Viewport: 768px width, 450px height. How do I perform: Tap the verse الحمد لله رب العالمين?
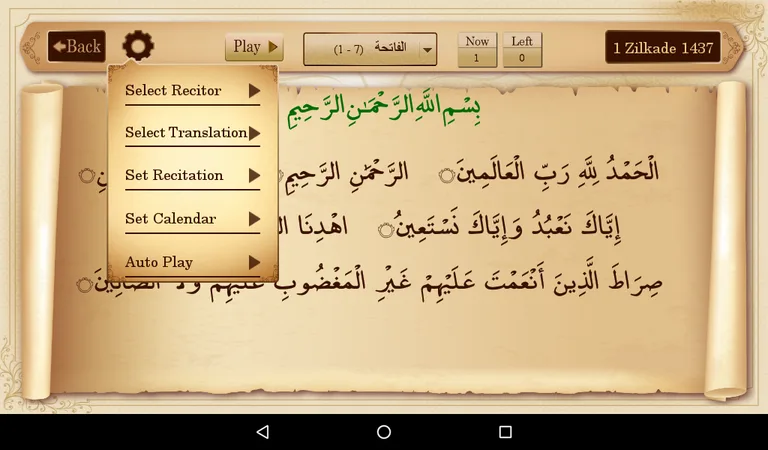pyautogui.click(x=557, y=171)
